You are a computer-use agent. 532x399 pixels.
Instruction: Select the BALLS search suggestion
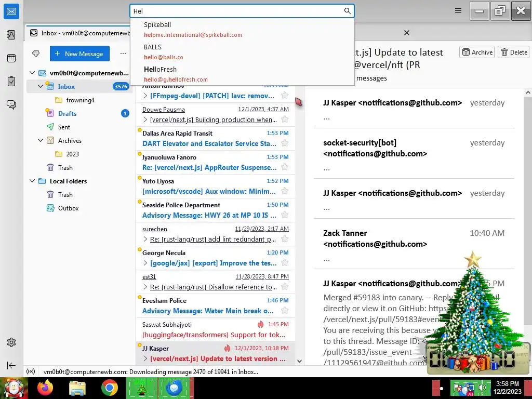242,52
